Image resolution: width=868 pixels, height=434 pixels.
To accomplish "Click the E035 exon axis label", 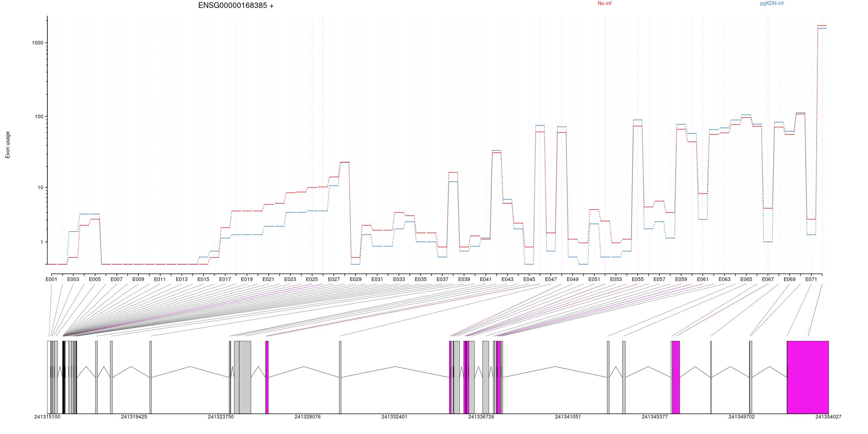I will 421,279.
